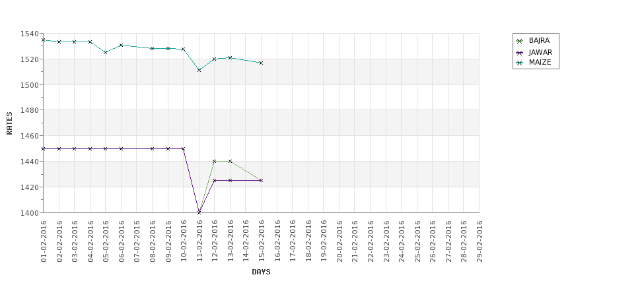
Task: Click the JAWAR legend label
Action: pos(540,53)
